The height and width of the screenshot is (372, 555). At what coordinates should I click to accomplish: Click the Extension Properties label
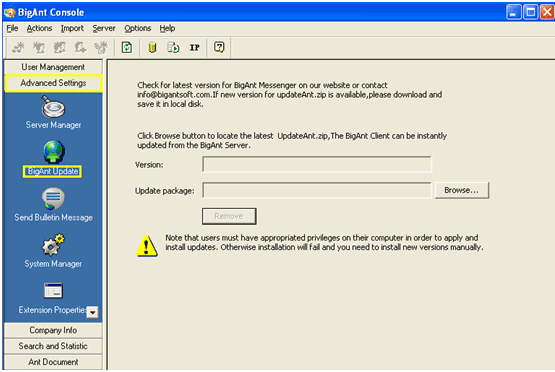(x=52, y=310)
